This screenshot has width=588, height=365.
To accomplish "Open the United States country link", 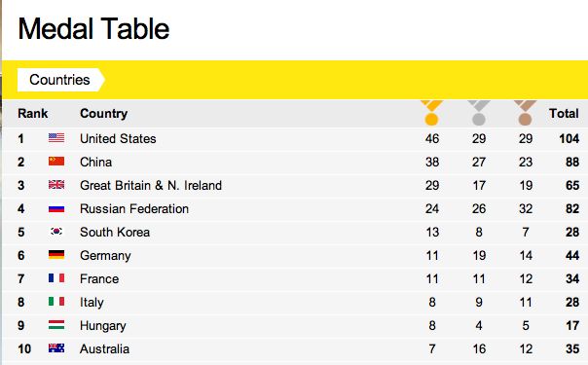I will [118, 138].
